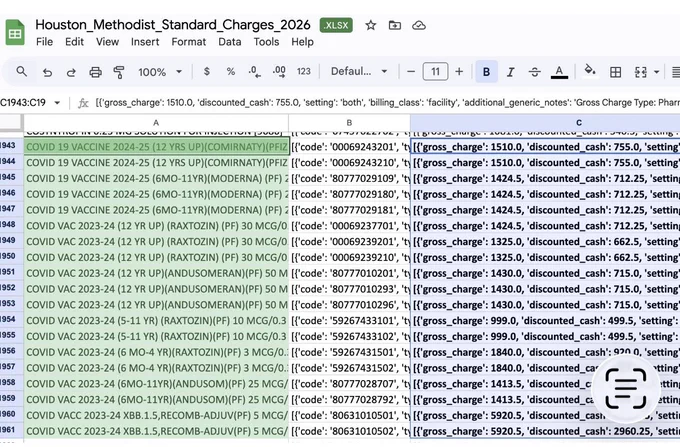Image resolution: width=680 pixels, height=447 pixels.
Task: Check cloud save status icon
Action: click(x=418, y=26)
